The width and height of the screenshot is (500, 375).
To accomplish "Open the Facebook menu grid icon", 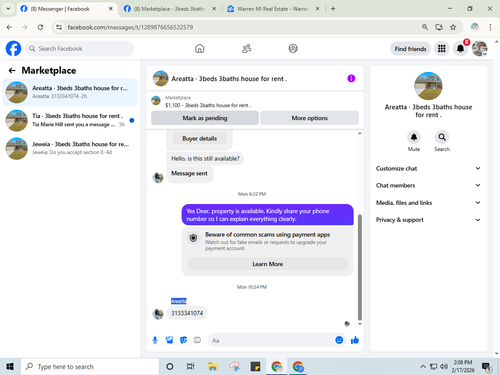I will coord(442,49).
